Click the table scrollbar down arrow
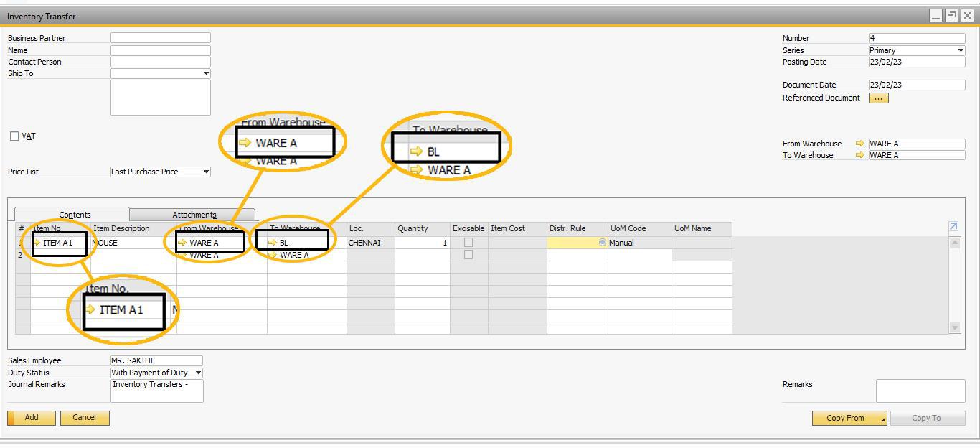 (954, 327)
